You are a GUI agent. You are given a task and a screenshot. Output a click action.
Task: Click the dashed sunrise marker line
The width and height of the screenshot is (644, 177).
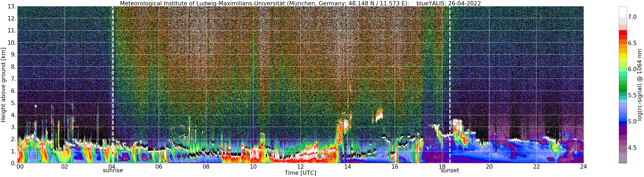[113, 85]
